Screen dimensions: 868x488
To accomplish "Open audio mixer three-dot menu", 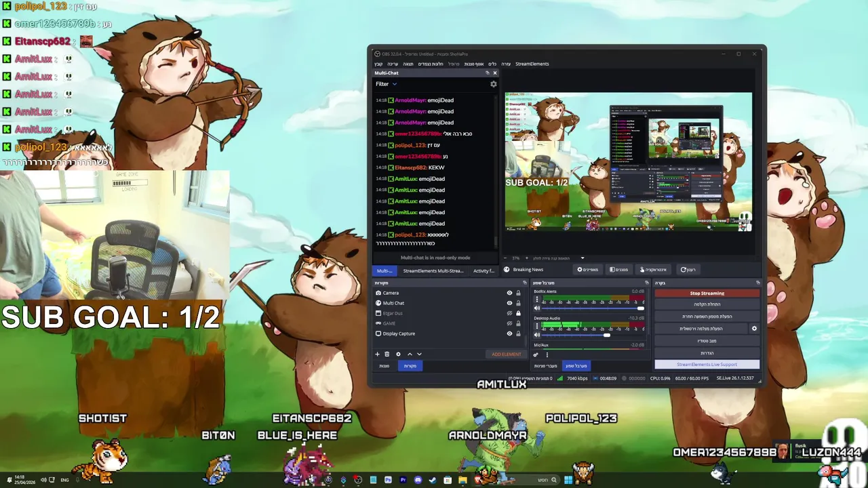I will [547, 354].
